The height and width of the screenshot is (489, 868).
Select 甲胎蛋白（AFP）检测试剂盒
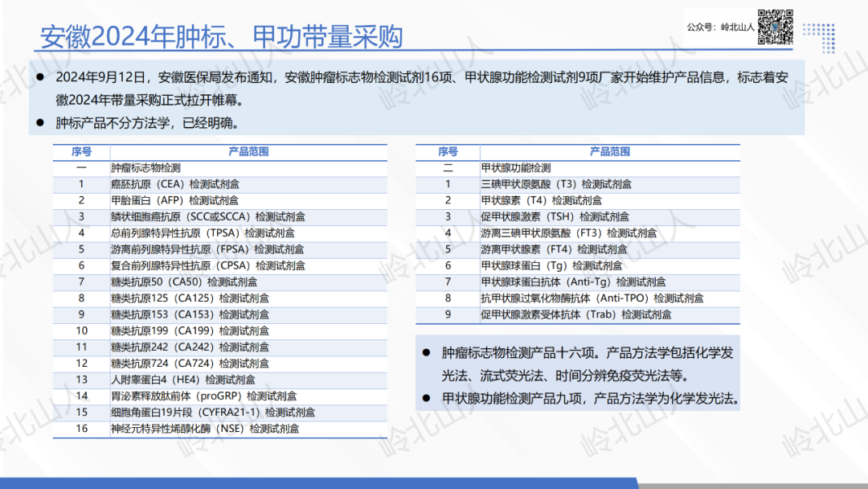175,200
